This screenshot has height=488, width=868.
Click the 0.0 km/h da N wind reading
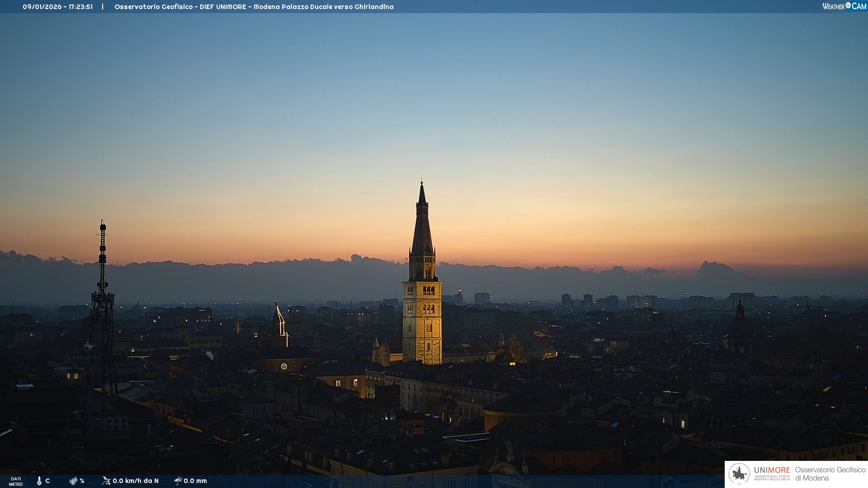(136, 481)
